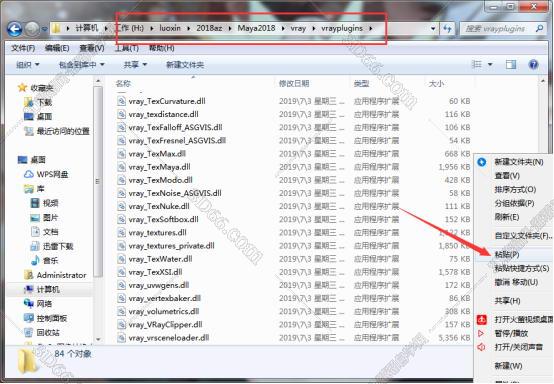The height and width of the screenshot is (384, 554).
Task: Open 视频 library in sidebar
Action: [x=45, y=203]
